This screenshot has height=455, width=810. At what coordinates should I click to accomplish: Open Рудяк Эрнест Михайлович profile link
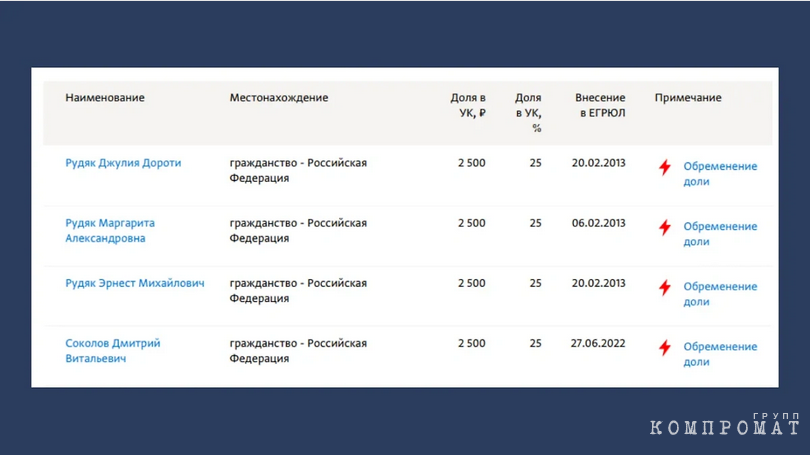135,283
